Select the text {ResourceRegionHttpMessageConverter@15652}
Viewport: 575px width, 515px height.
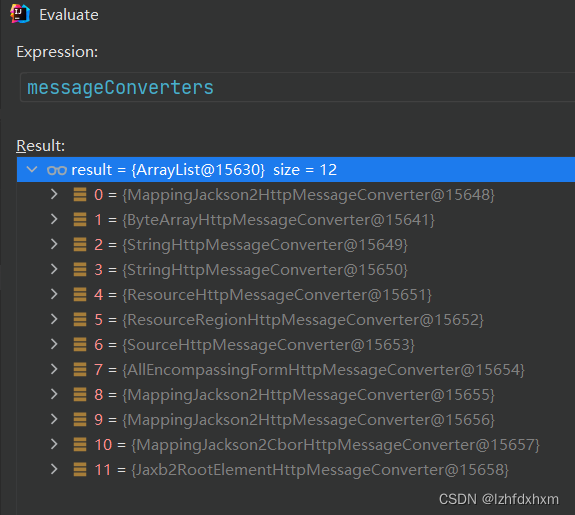(303, 320)
